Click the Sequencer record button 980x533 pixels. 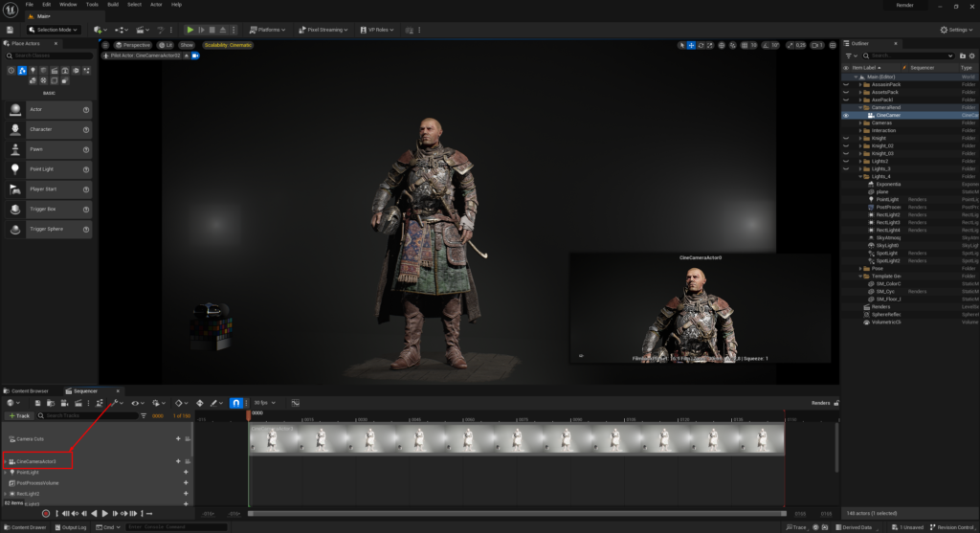coord(45,514)
